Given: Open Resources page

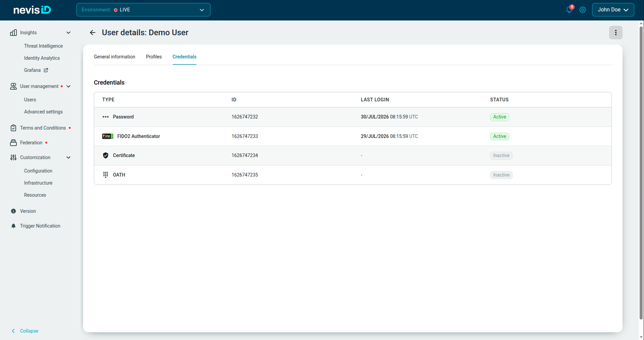Looking at the screenshot, I should tap(35, 195).
